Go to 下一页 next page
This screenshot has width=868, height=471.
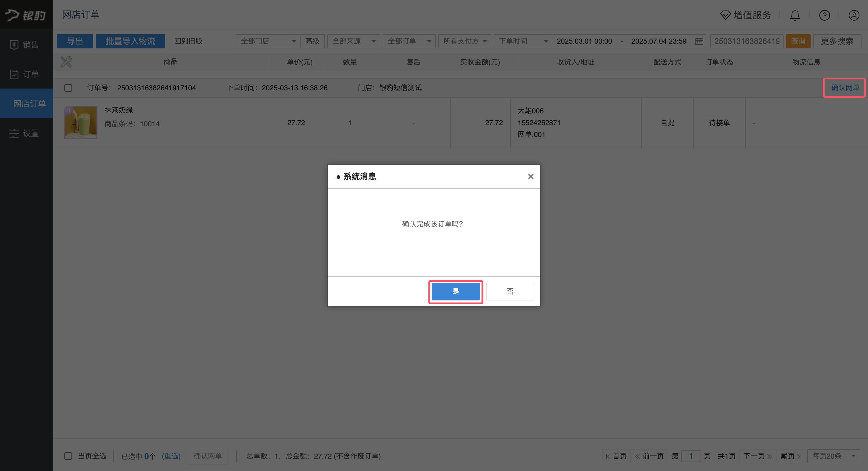pyautogui.click(x=758, y=456)
